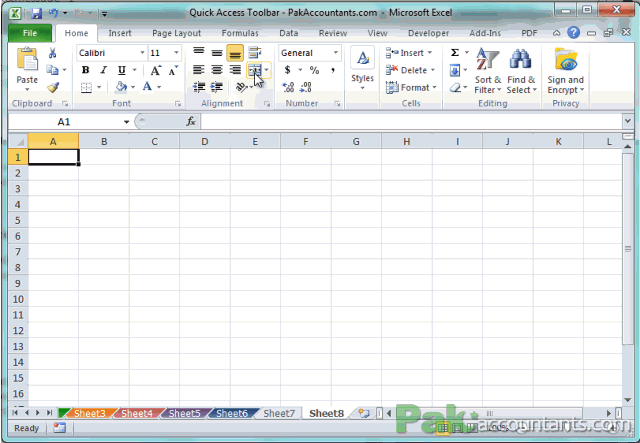Click Increase Decimal icon
This screenshot has width=640, height=443.
[288, 87]
